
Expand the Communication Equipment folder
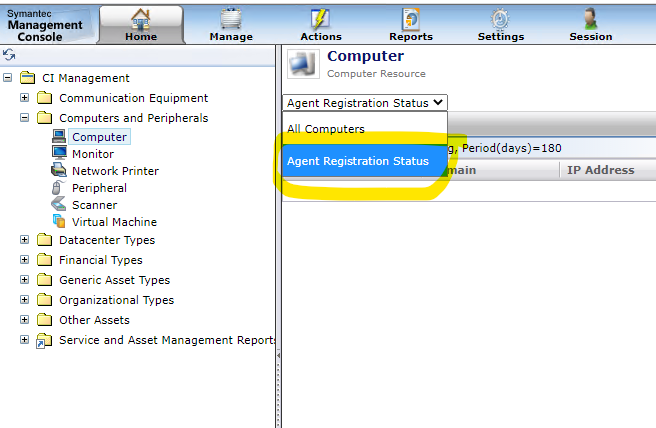(25, 98)
